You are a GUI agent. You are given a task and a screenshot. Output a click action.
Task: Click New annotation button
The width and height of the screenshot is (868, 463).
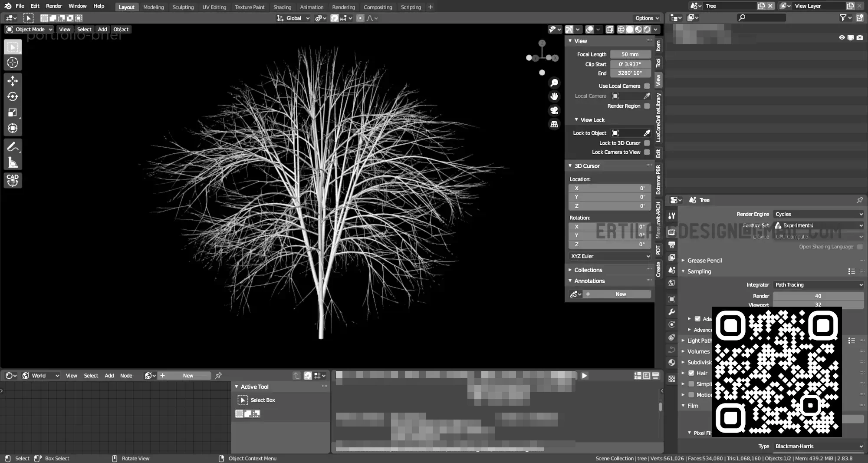coord(620,294)
